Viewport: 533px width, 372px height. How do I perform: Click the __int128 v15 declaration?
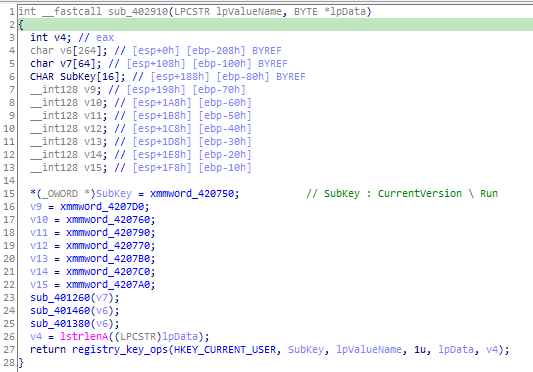pos(69,168)
